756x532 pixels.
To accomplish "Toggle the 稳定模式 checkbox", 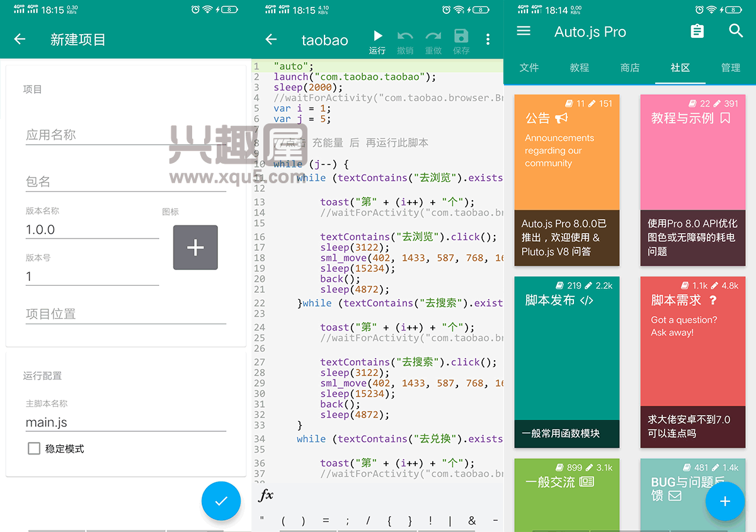I will point(34,449).
